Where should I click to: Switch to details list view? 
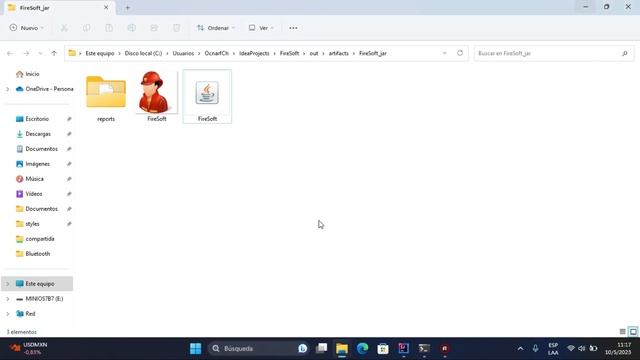[622, 331]
